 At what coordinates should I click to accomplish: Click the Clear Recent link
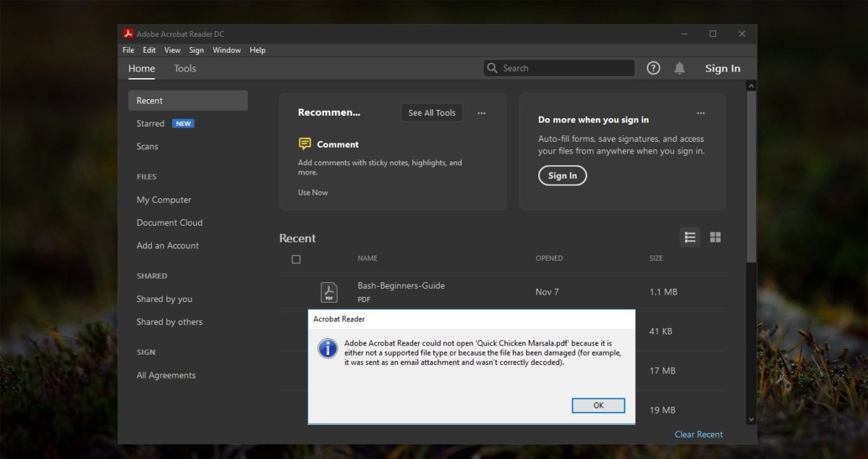[698, 434]
